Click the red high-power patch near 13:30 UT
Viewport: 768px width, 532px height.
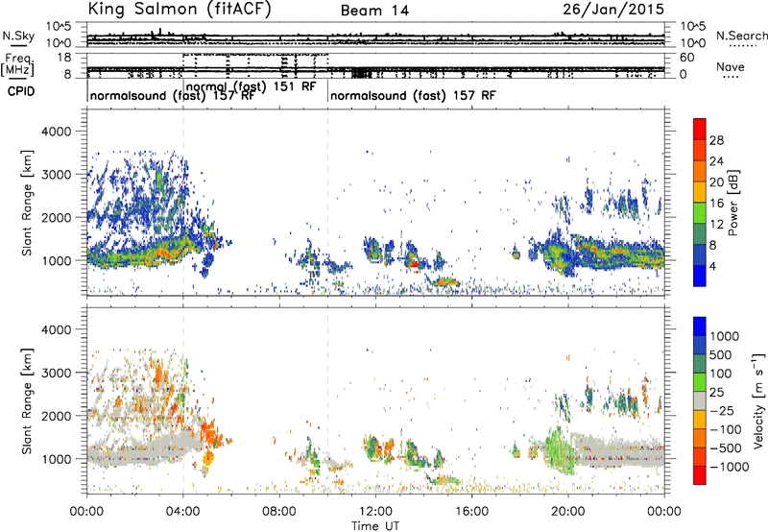(x=414, y=265)
